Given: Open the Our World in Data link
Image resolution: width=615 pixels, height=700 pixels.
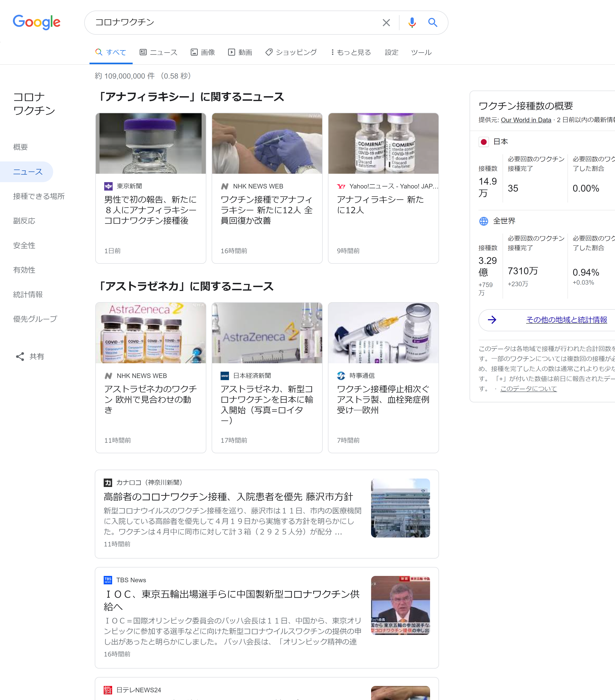Looking at the screenshot, I should [x=526, y=120].
